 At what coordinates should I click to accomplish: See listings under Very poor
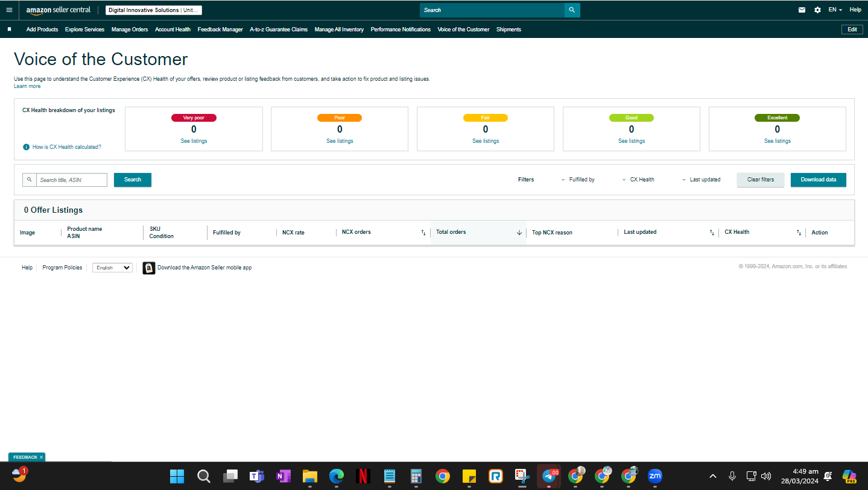click(194, 141)
